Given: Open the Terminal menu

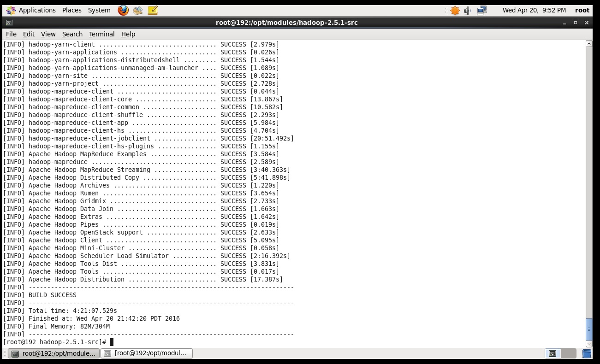Looking at the screenshot, I should pyautogui.click(x=101, y=34).
